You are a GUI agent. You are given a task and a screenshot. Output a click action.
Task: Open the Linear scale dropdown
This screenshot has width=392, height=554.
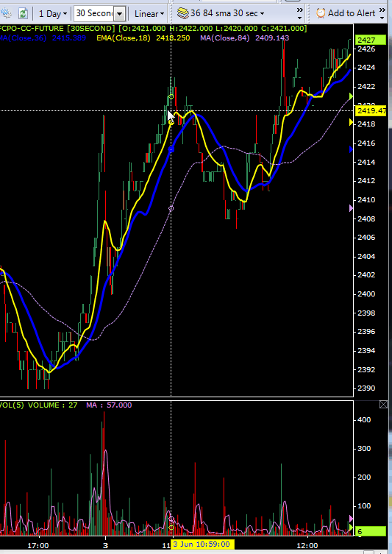149,14
